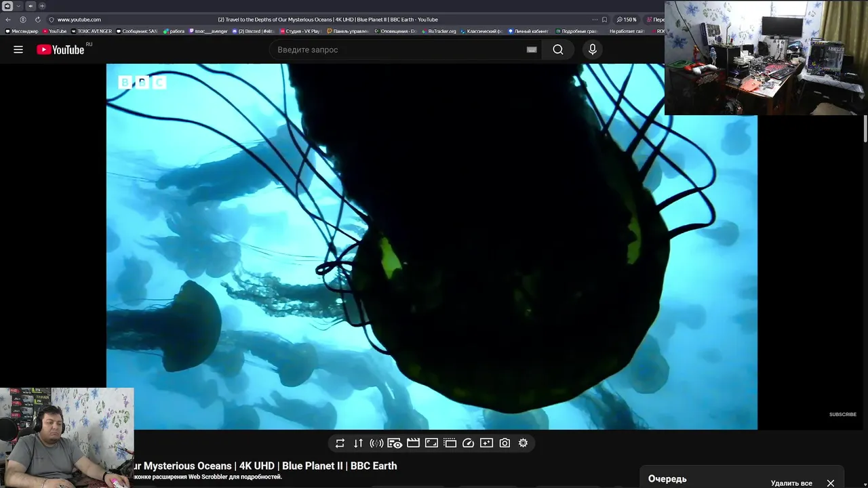Click the YouTube search magnifier button
The image size is (868, 488).
[x=558, y=49]
